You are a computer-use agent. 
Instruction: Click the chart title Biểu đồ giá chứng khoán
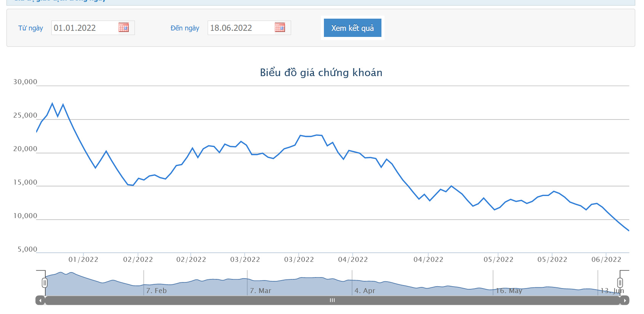pyautogui.click(x=321, y=72)
